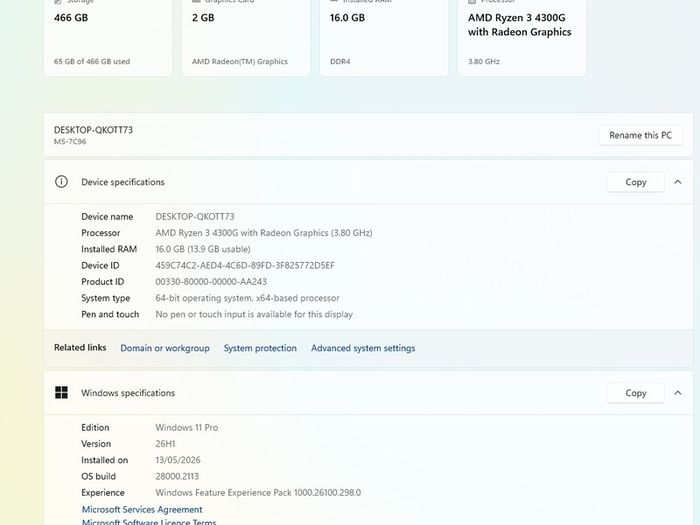The width and height of the screenshot is (700, 525).
Task: Select the Device ID value 459C74C2-AED4
Action: (x=245, y=265)
